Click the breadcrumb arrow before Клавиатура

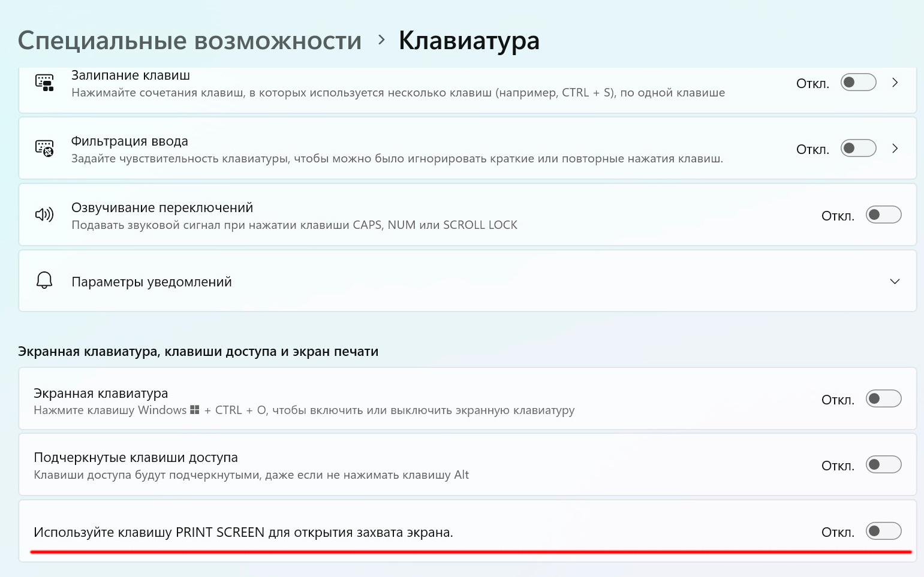point(381,40)
